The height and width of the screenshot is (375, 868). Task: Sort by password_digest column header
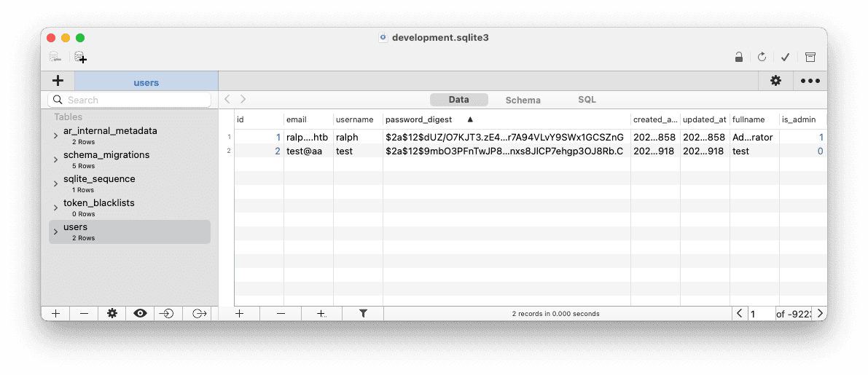click(418, 119)
